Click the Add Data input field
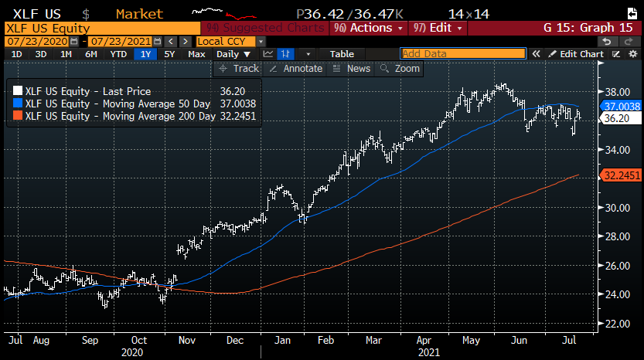Screen dimensions: 644x360 click(463, 54)
